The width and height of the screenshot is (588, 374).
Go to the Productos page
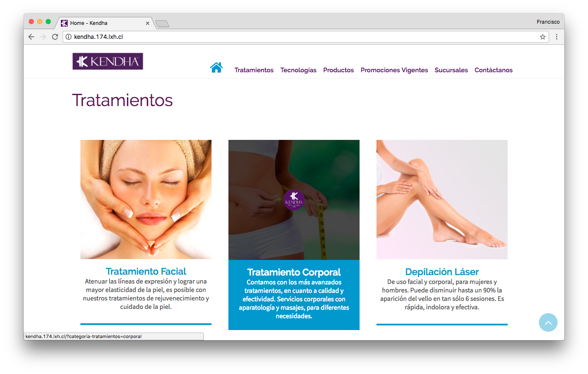338,70
